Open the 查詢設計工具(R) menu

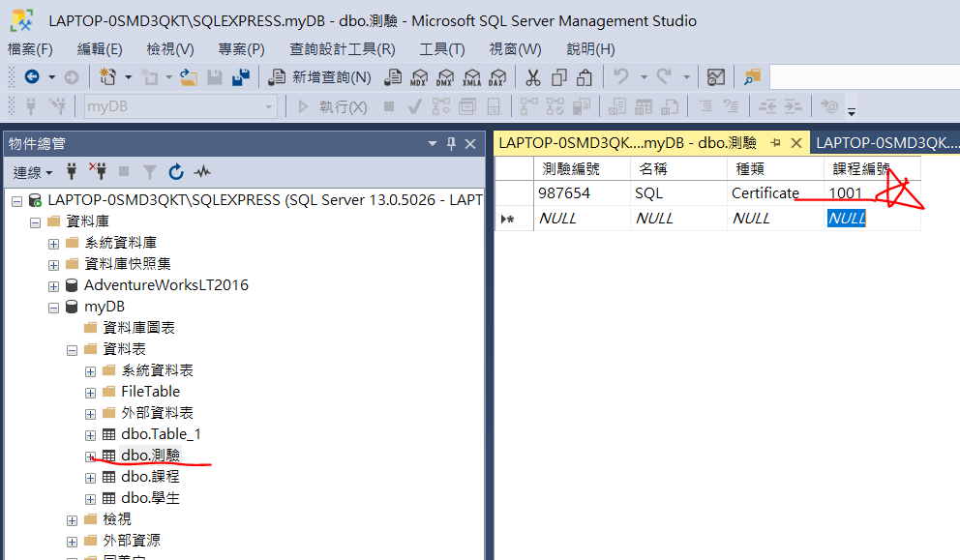tap(343, 49)
